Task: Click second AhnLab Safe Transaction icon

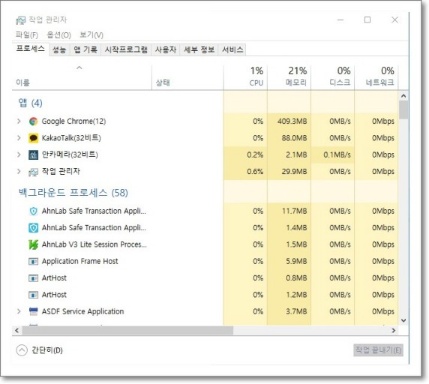Action: (x=33, y=228)
